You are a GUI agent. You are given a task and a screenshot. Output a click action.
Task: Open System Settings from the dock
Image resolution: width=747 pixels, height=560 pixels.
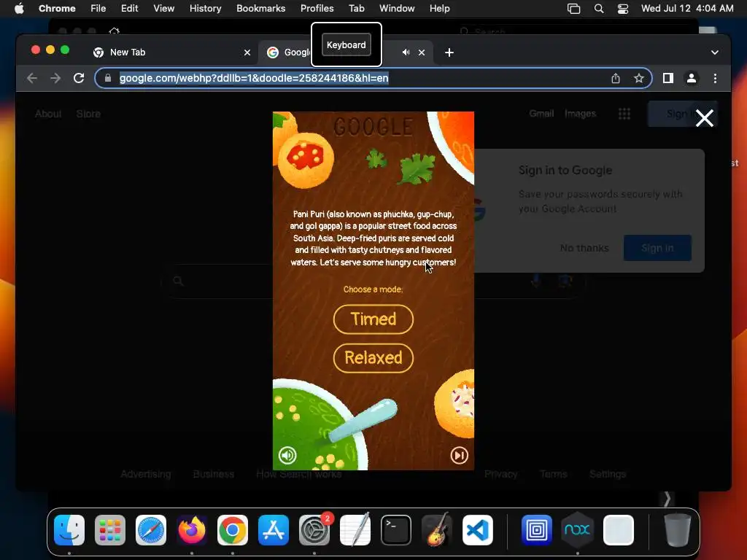[x=314, y=530]
